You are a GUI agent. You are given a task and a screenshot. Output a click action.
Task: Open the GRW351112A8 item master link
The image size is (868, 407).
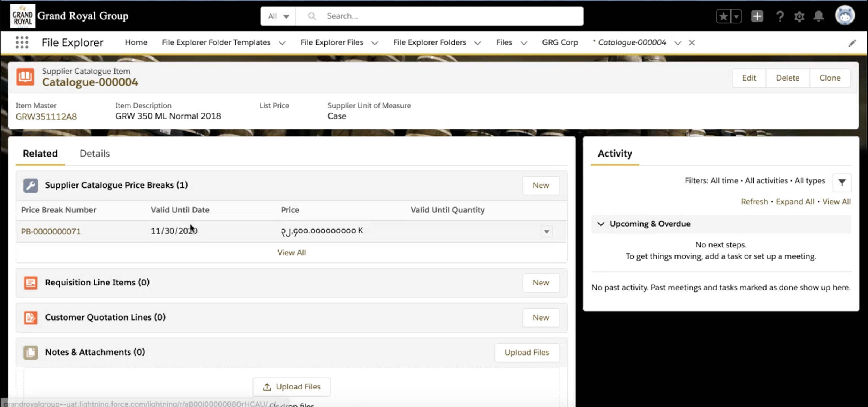[46, 117]
